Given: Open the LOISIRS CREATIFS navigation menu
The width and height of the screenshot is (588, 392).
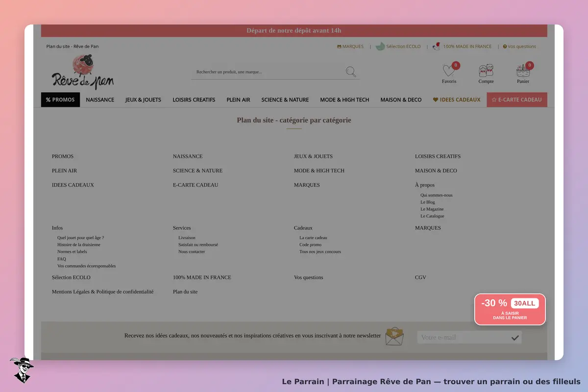Looking at the screenshot, I should pos(194,99).
